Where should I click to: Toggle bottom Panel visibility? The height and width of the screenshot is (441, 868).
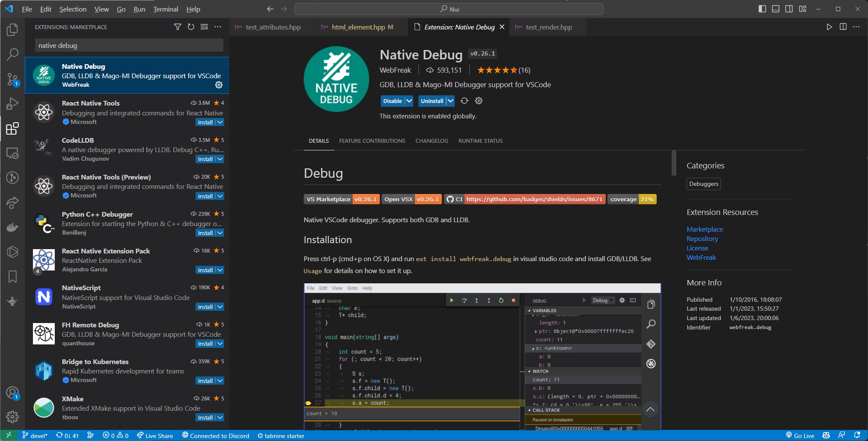click(x=776, y=9)
